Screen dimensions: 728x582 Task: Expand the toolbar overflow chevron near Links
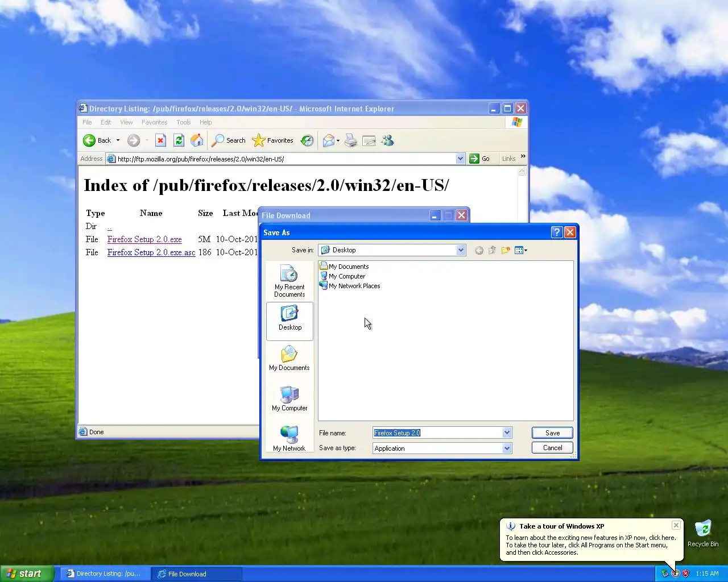pyautogui.click(x=523, y=156)
